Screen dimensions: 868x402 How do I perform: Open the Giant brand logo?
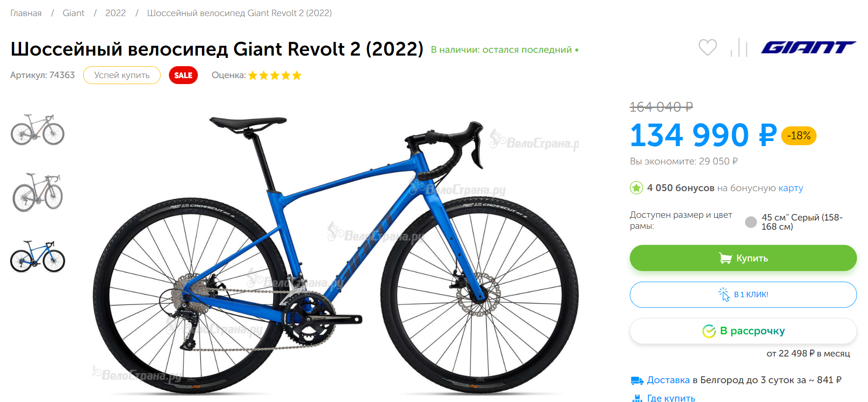click(x=808, y=47)
